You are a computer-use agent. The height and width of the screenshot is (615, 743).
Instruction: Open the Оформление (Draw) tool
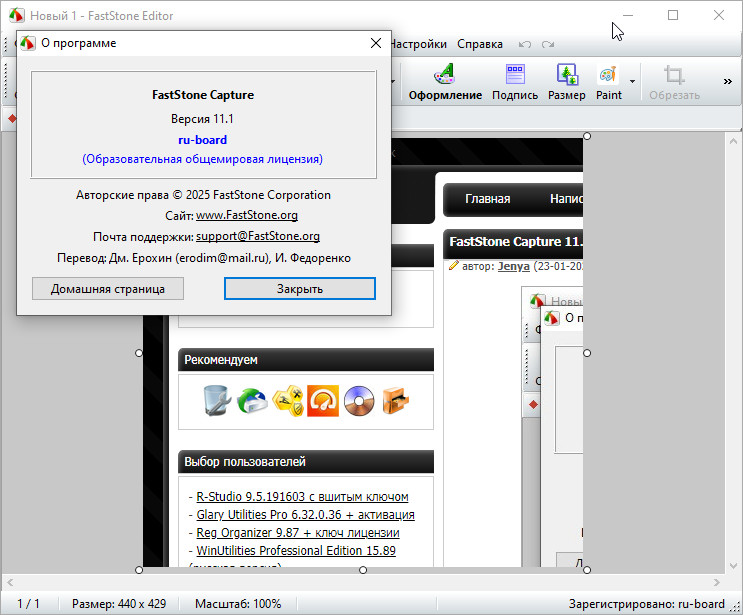[445, 82]
